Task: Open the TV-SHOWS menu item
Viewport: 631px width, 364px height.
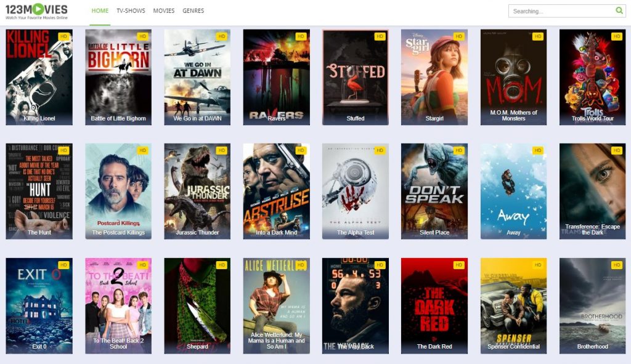Action: pos(131,11)
